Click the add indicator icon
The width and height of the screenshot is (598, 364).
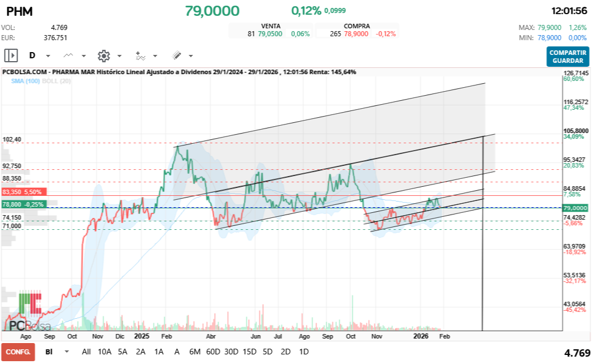pyautogui.click(x=140, y=55)
